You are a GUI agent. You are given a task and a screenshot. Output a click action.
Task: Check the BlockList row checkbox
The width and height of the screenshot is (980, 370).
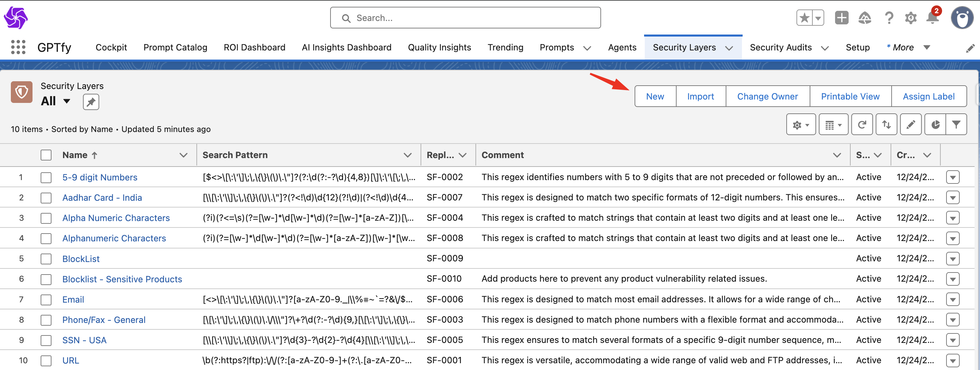(x=46, y=259)
